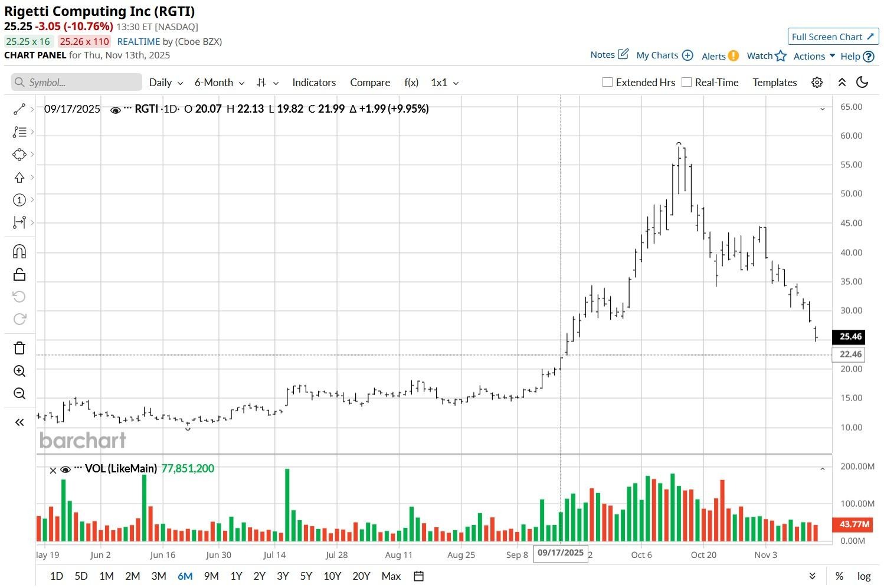Select the 20Y range button

pos(361,576)
